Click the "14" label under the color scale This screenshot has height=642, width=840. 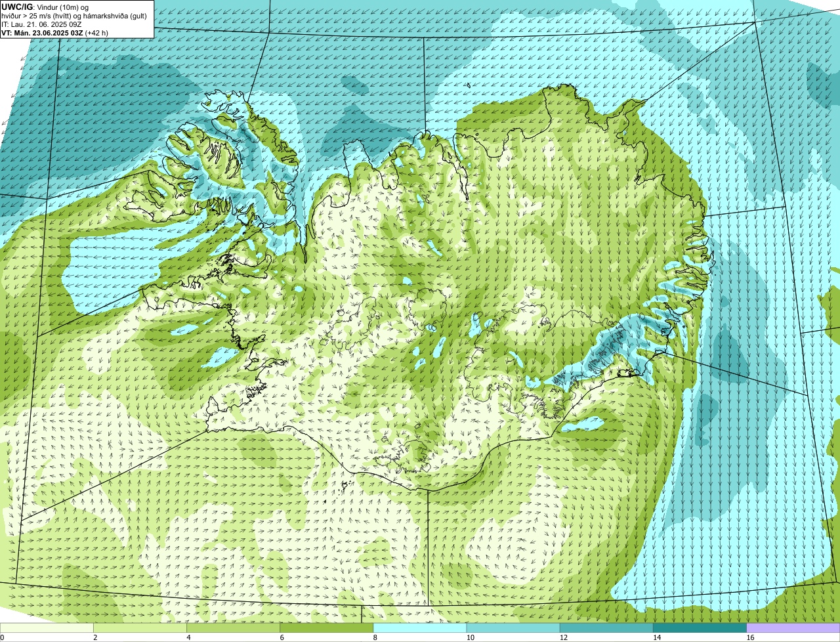(657, 637)
